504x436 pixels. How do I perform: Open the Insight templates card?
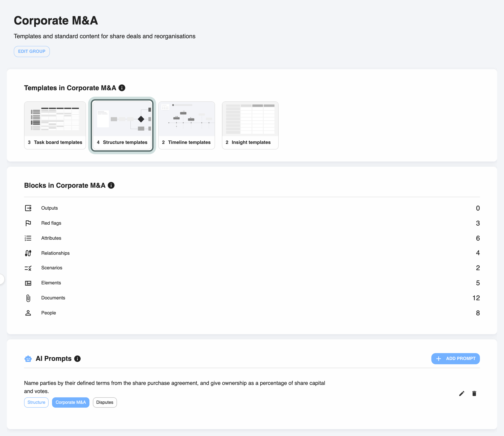[x=250, y=125]
